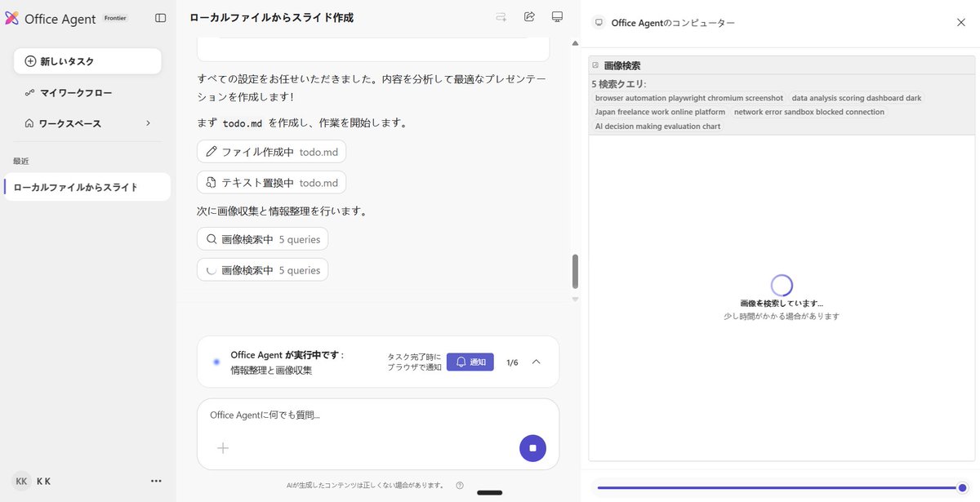
Task: Toggle the computer monitor icon in header
Action: (558, 17)
